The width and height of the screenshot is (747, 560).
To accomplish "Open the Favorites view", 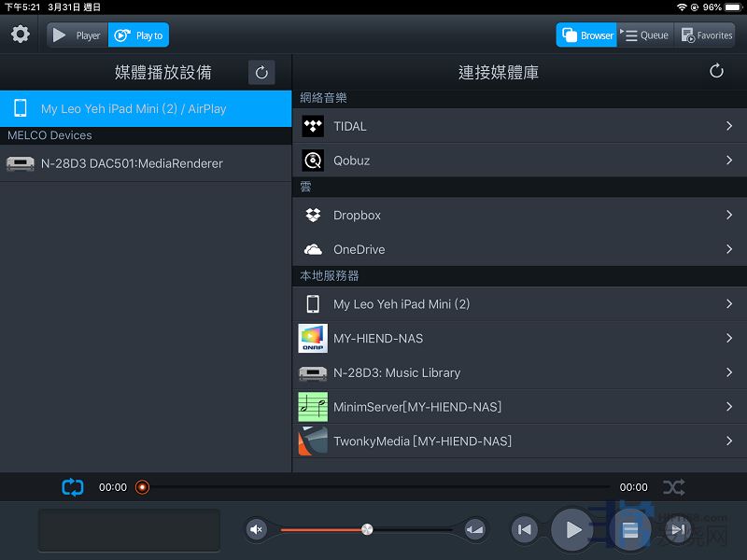I will tap(705, 35).
